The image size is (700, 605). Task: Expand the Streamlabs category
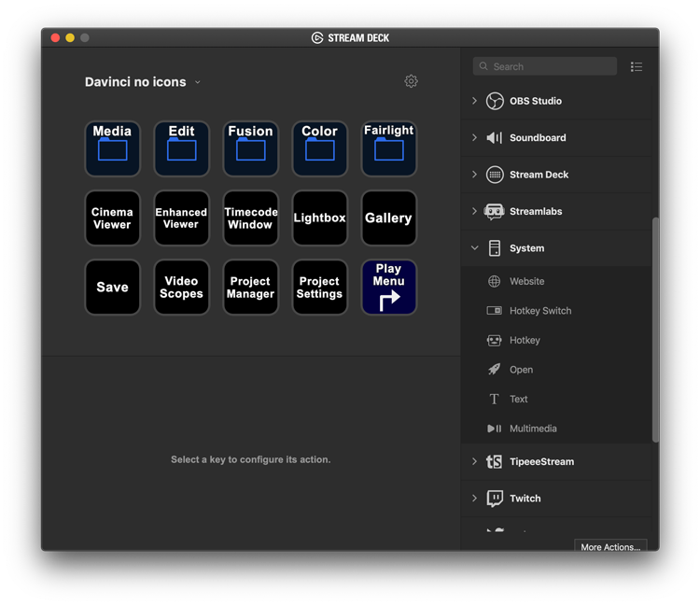point(474,211)
